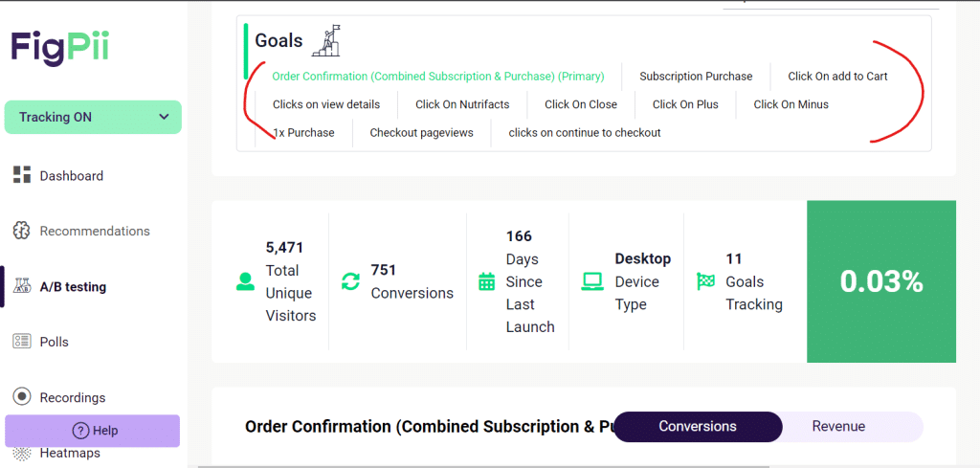The height and width of the screenshot is (468, 980).
Task: Go to Recommendations in the sidebar
Action: click(94, 231)
